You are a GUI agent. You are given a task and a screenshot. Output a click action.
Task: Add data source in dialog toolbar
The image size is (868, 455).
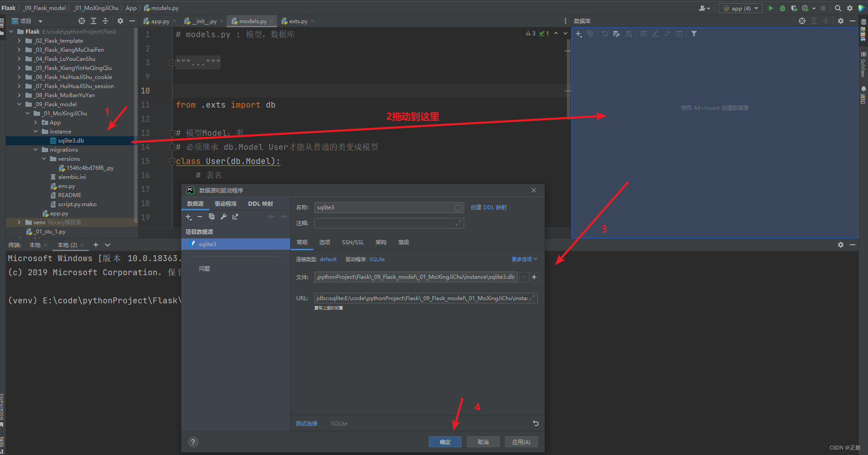coord(188,217)
